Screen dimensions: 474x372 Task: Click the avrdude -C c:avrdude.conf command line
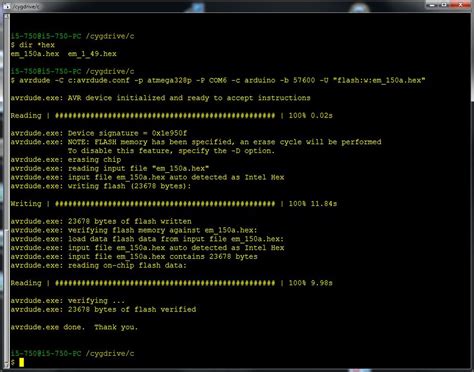[218, 80]
